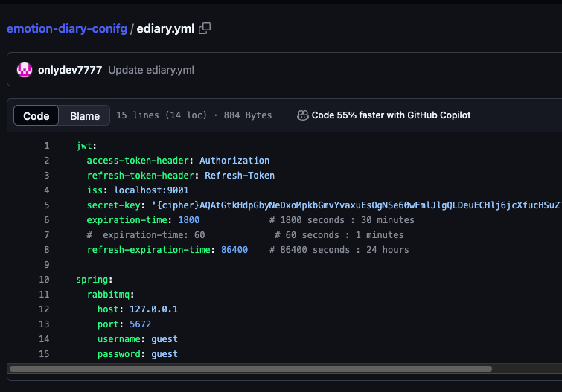Click the ediary.yml file name
This screenshot has width=562, height=392.
[165, 29]
